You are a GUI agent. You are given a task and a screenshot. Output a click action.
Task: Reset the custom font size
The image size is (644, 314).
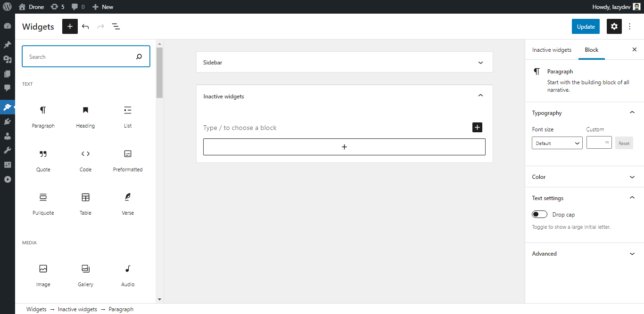click(624, 143)
